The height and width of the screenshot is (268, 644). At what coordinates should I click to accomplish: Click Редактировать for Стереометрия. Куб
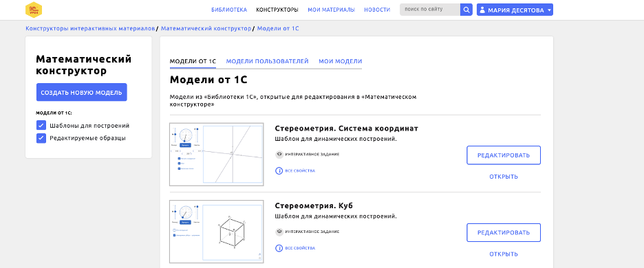pyautogui.click(x=504, y=233)
